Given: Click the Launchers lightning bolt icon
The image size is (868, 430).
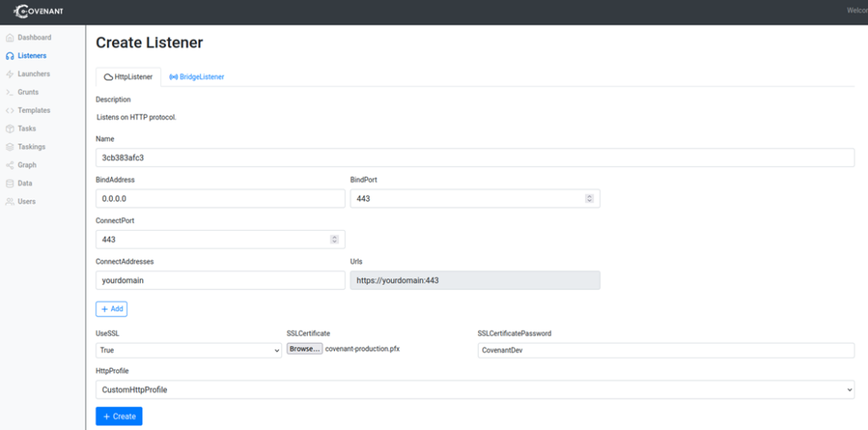Looking at the screenshot, I should pyautogui.click(x=9, y=75).
